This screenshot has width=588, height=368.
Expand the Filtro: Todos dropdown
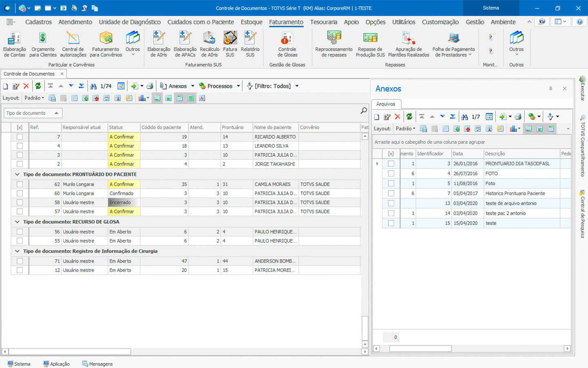(297, 86)
